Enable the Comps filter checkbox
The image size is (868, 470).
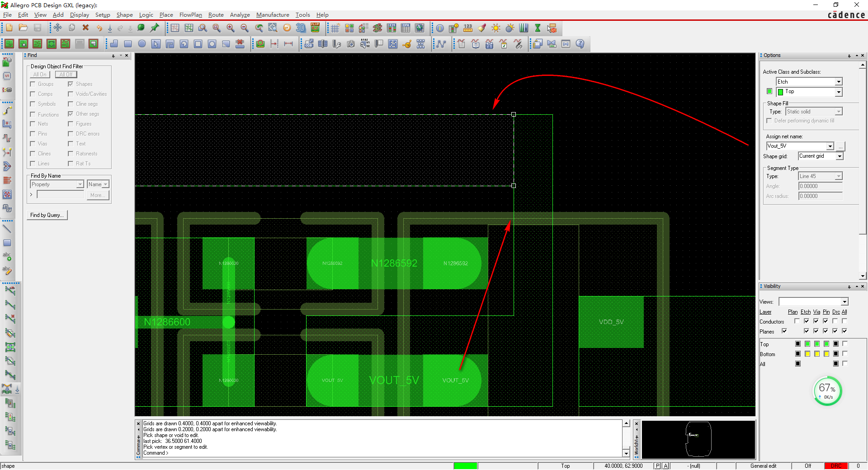click(32, 94)
